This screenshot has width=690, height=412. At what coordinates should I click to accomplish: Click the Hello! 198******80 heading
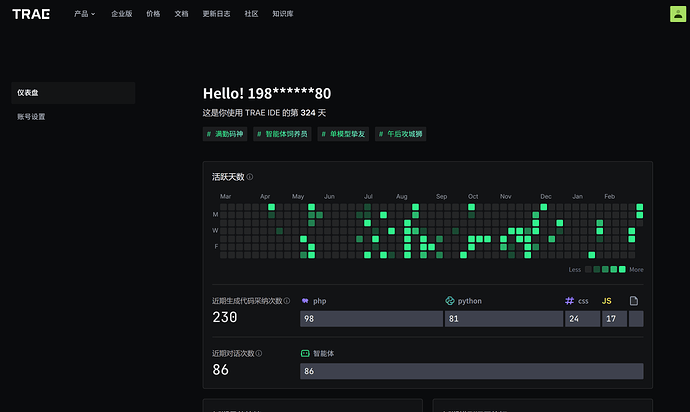pyautogui.click(x=267, y=93)
